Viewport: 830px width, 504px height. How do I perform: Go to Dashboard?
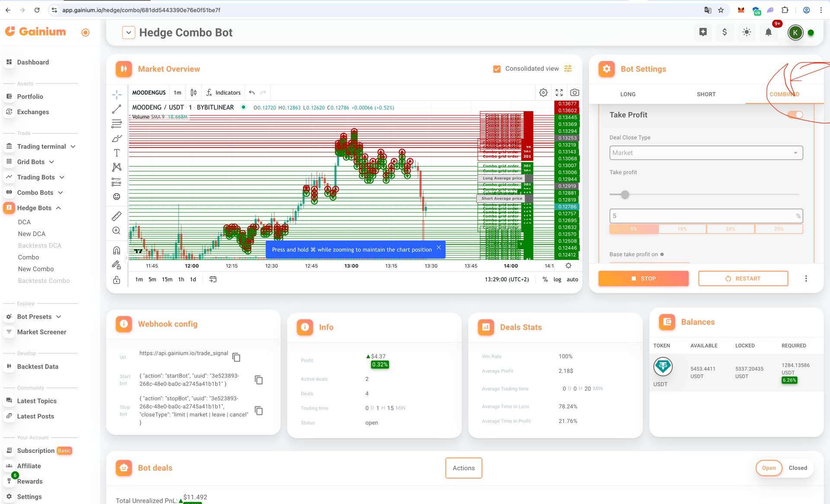[x=33, y=62]
